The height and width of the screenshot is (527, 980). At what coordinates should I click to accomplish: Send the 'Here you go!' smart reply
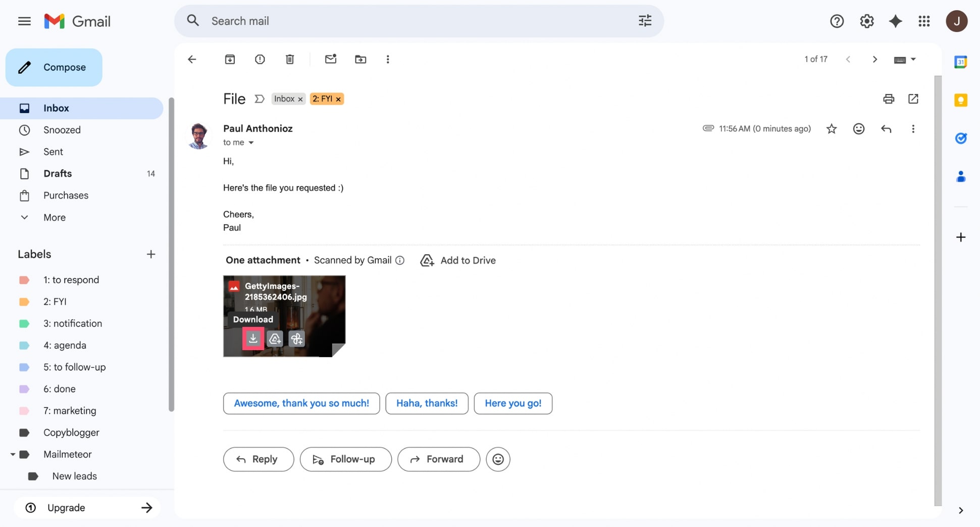pos(513,403)
